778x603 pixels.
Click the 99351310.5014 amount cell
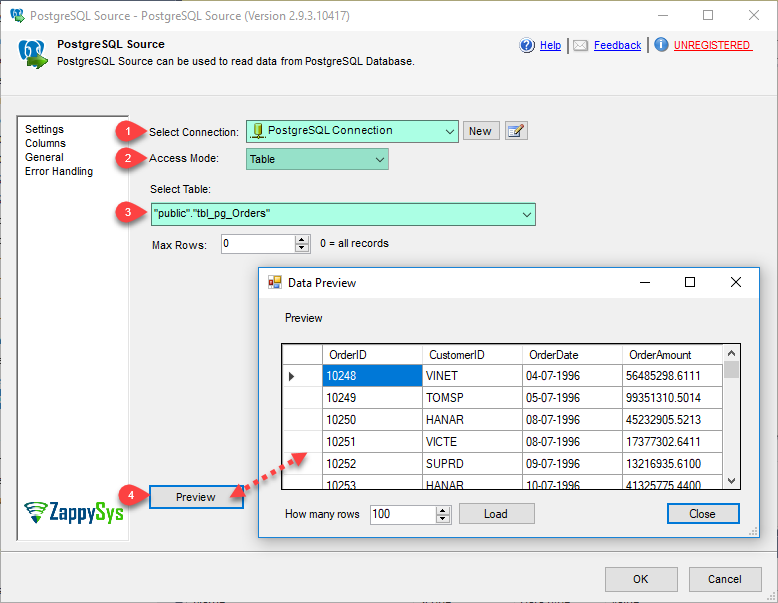pos(672,398)
